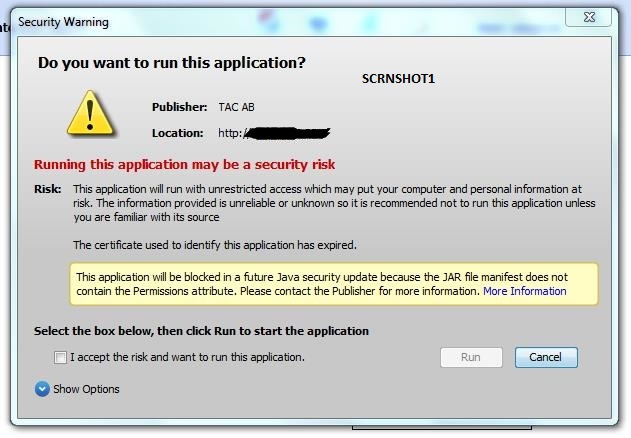Click the greyed-out Run button
Screen dimensions: 631x438
471,357
